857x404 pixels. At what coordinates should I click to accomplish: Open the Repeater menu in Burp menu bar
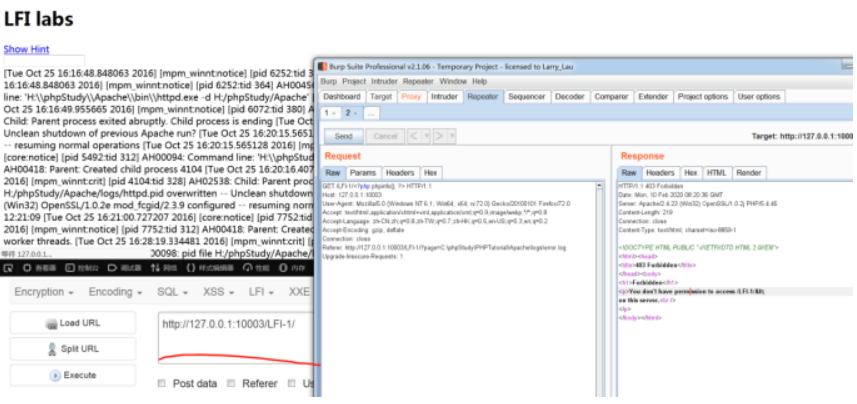click(418, 81)
